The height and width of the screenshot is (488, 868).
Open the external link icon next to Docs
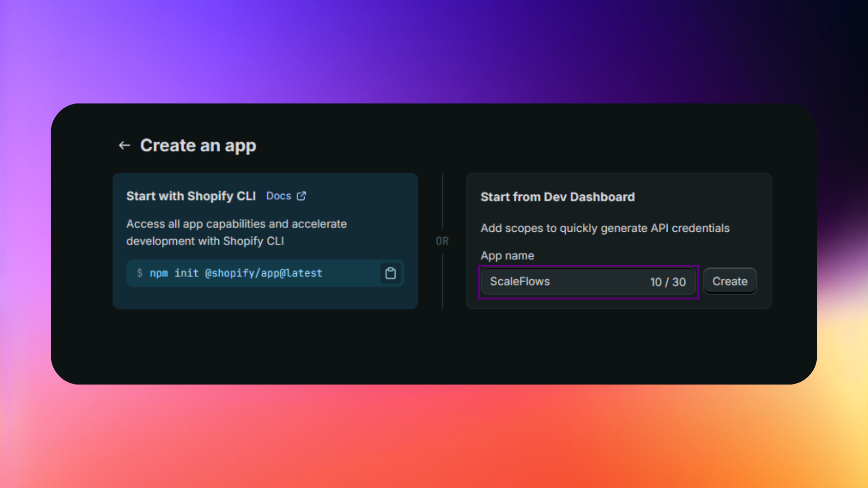click(302, 196)
